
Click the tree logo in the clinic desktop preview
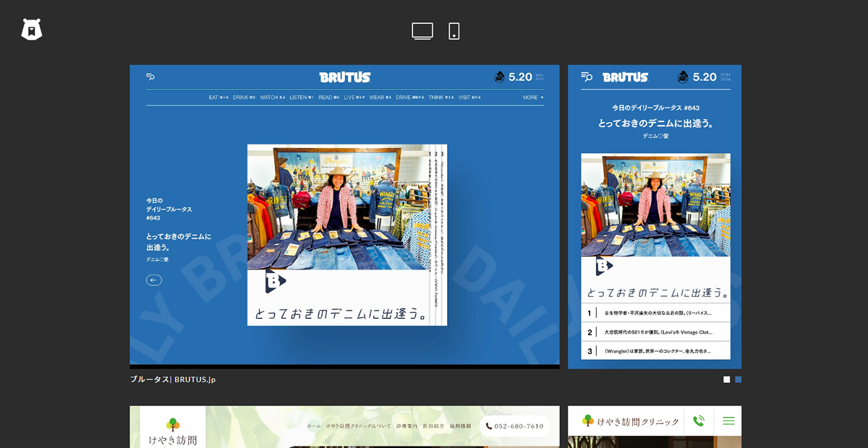173,424
